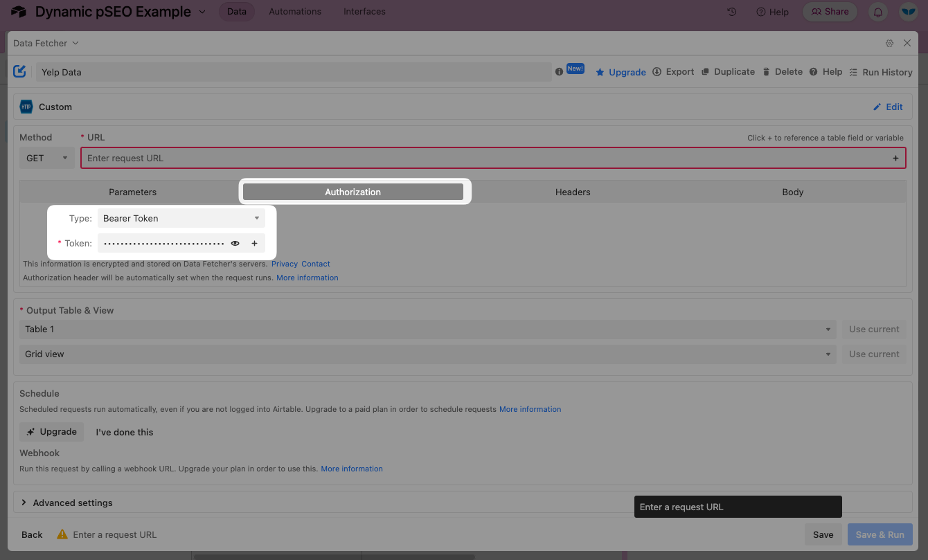Export the request

click(673, 72)
